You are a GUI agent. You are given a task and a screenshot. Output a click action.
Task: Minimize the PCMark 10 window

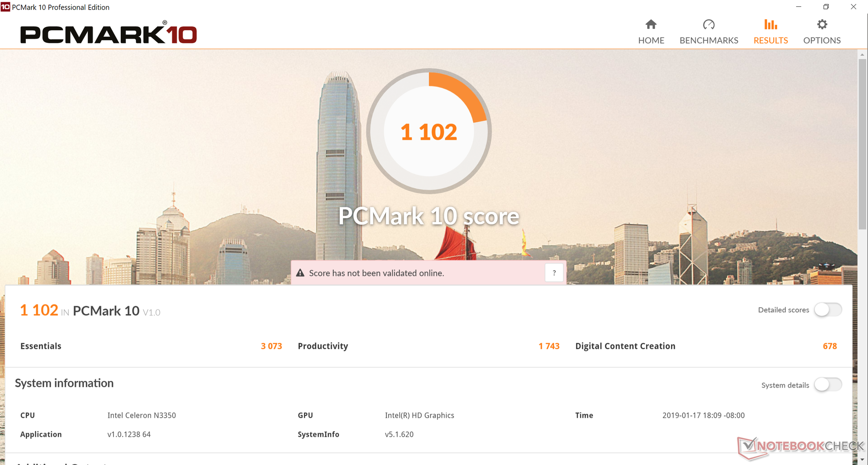[x=798, y=7]
